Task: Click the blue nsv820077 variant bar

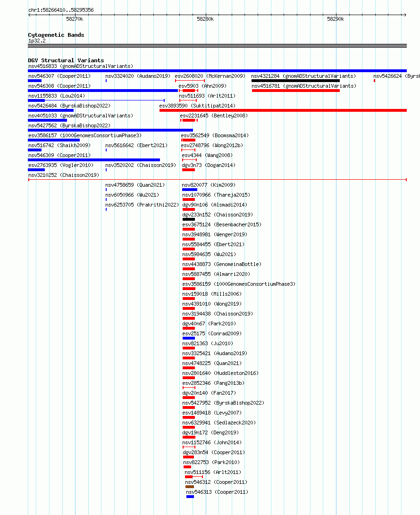Action: [x=190, y=190]
